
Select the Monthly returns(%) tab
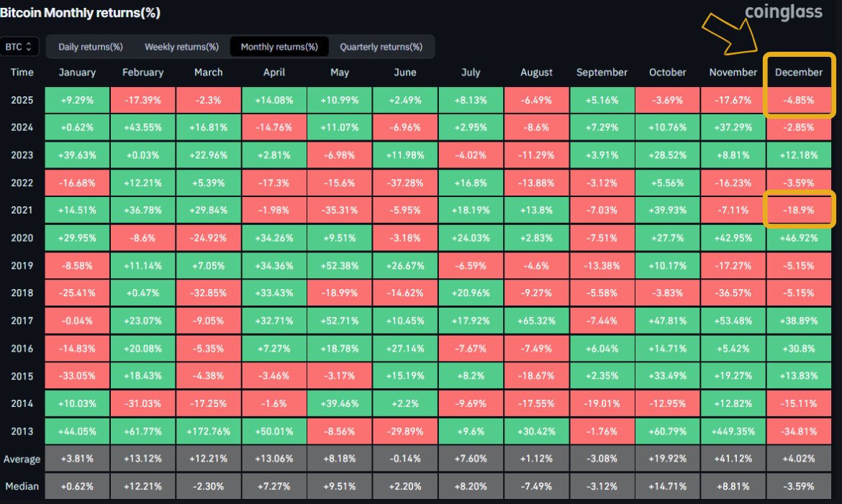(279, 47)
